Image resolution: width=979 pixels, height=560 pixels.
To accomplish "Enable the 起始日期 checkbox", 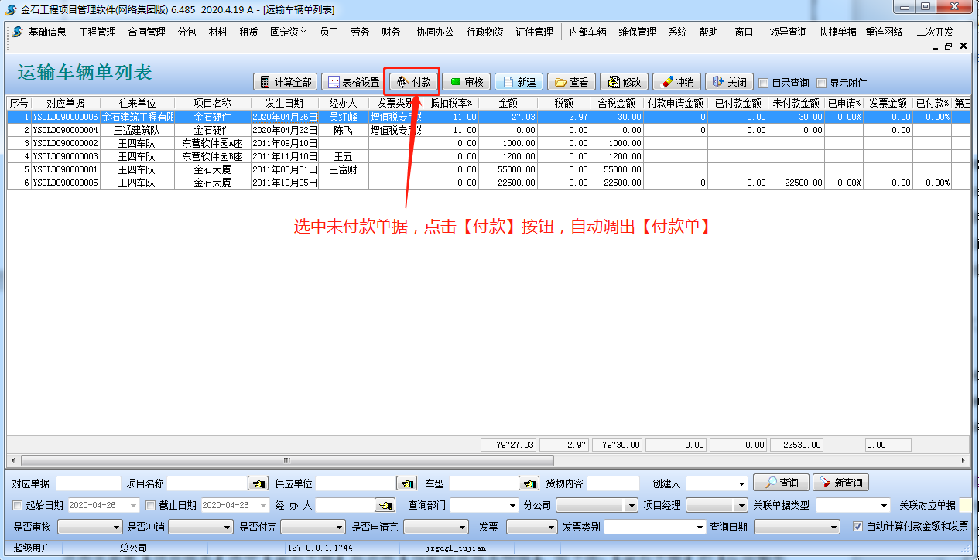I will 18,505.
